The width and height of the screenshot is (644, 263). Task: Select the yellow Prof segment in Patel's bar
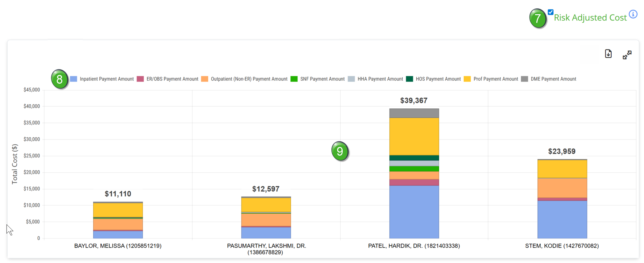tap(414, 136)
